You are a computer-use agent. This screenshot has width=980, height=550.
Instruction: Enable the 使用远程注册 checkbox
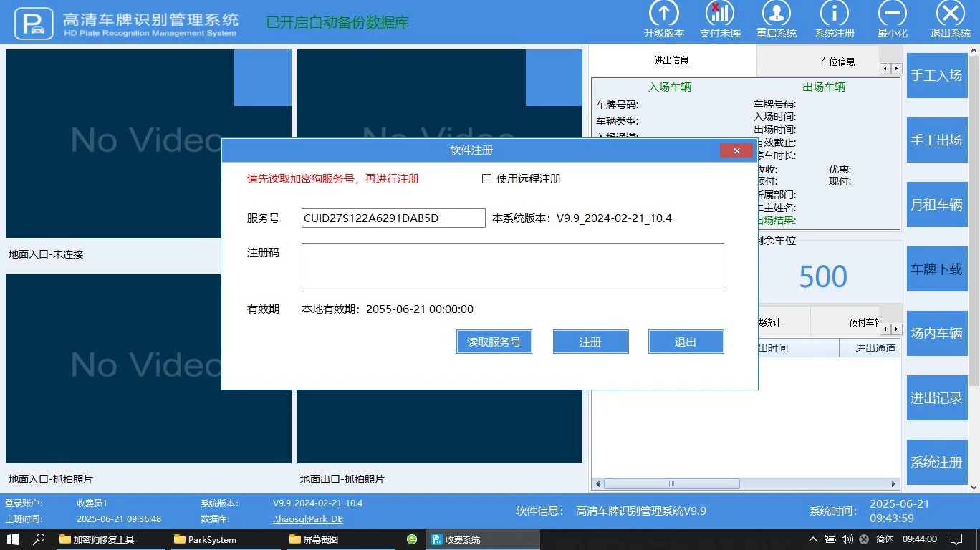(x=487, y=179)
